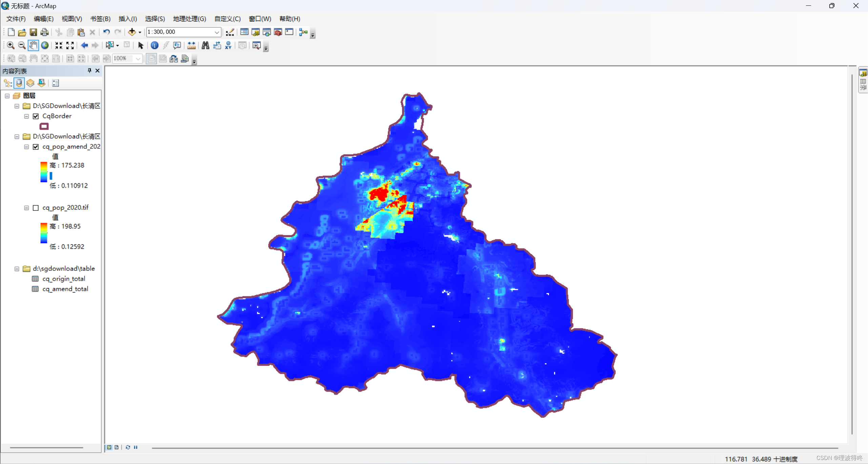Image resolution: width=868 pixels, height=464 pixels.
Task: Select the Zoom In tool
Action: point(11,45)
